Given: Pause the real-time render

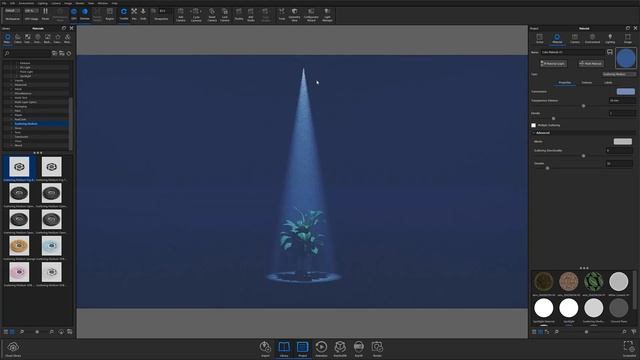Looking at the screenshot, I should 45,14.
